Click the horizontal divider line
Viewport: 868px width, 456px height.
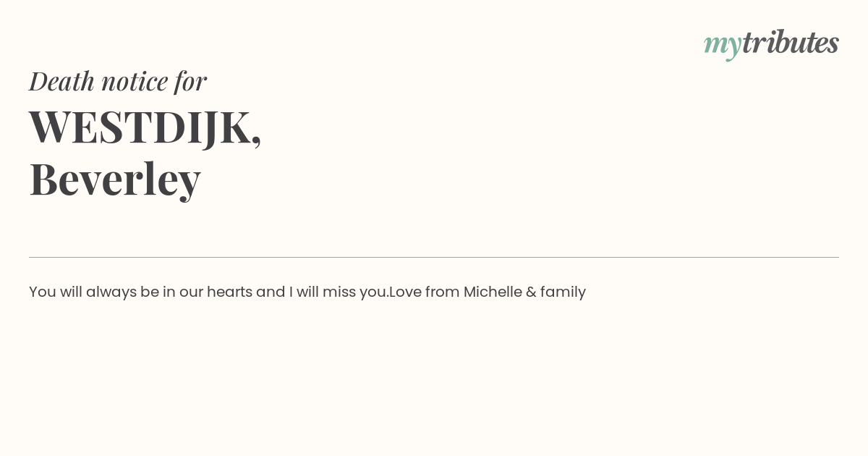pos(434,257)
